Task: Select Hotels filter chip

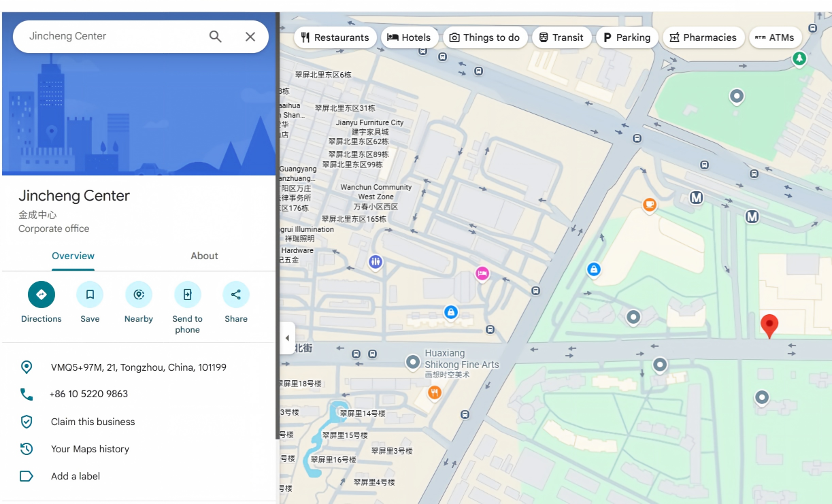Action: click(x=409, y=37)
